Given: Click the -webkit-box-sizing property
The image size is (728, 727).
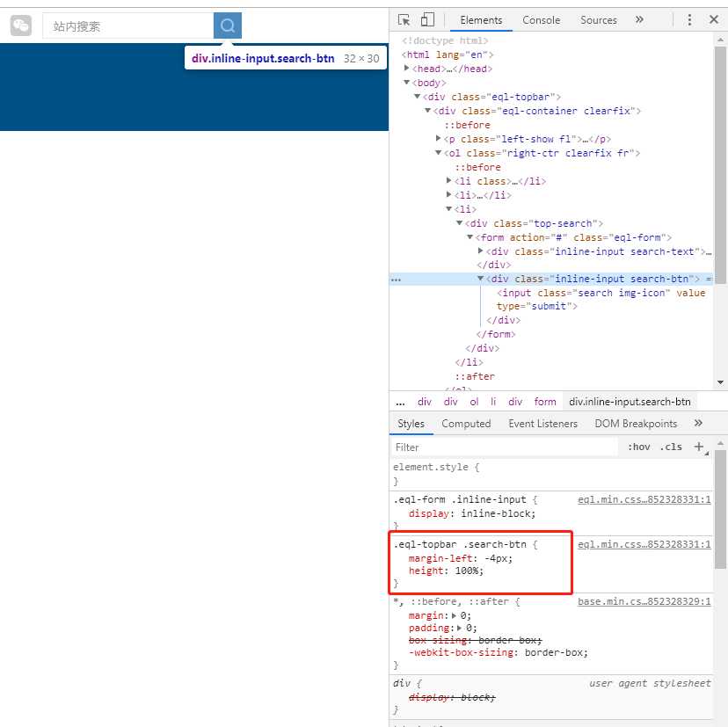Looking at the screenshot, I should 462,653.
